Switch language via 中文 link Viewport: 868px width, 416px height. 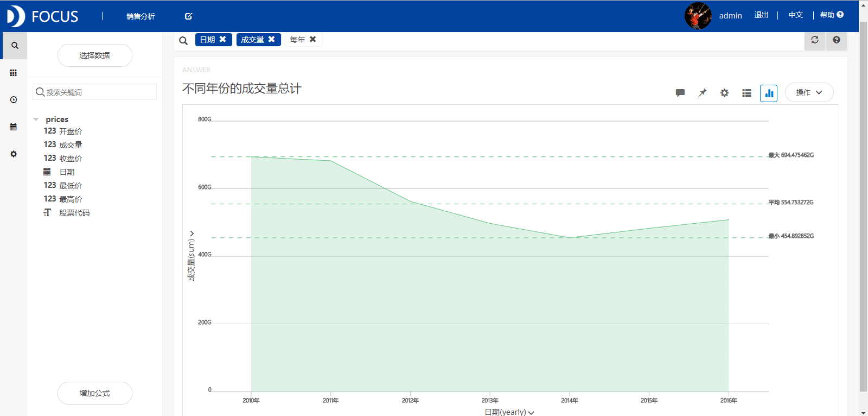795,15
